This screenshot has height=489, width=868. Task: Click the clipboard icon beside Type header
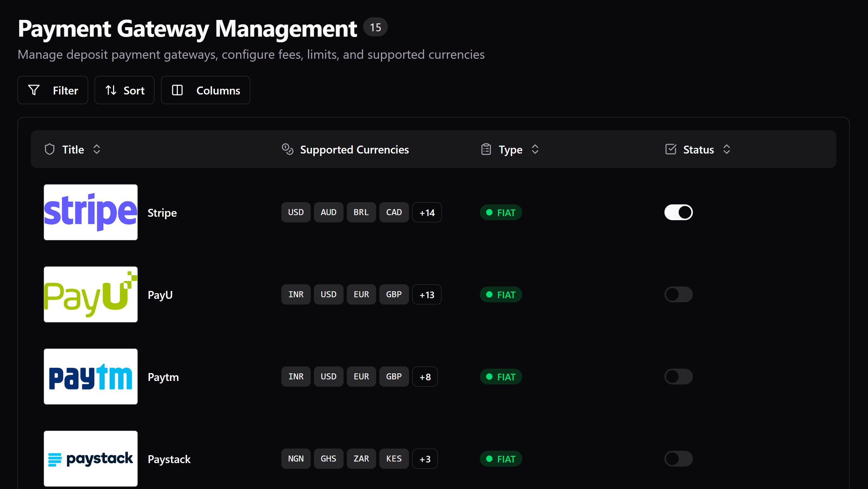coord(486,149)
